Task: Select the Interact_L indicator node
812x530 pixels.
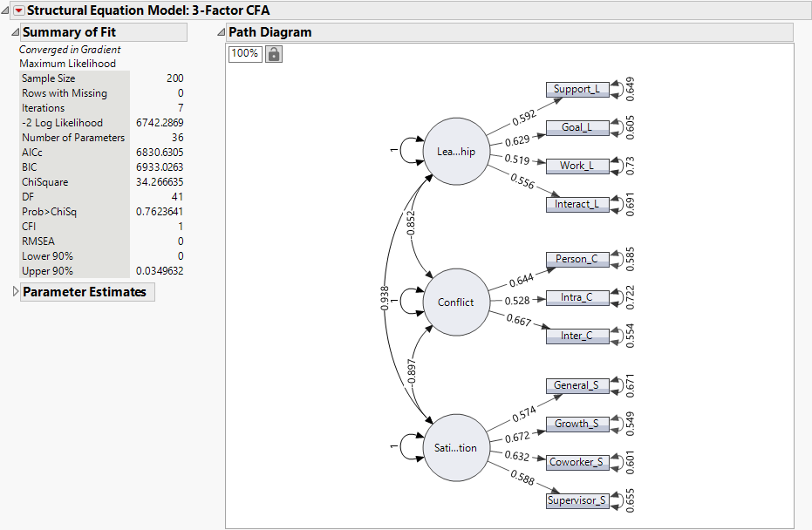Action: [x=577, y=204]
